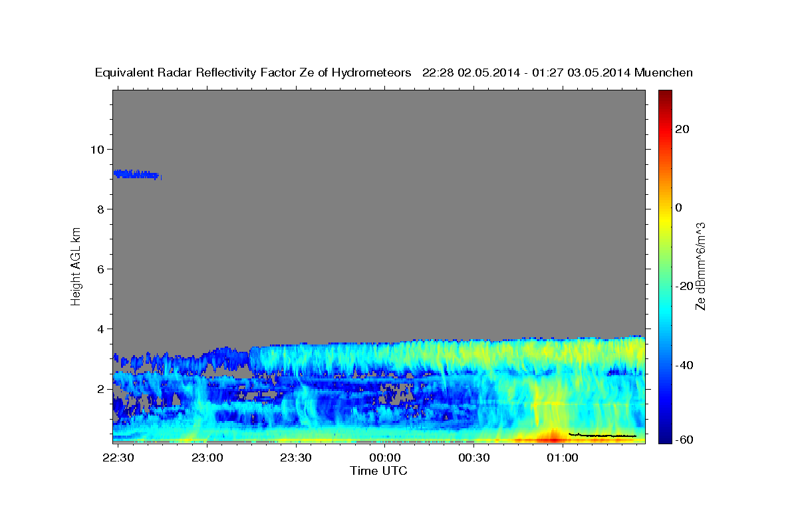Click the blue cloud echo near 9 km

(x=137, y=174)
